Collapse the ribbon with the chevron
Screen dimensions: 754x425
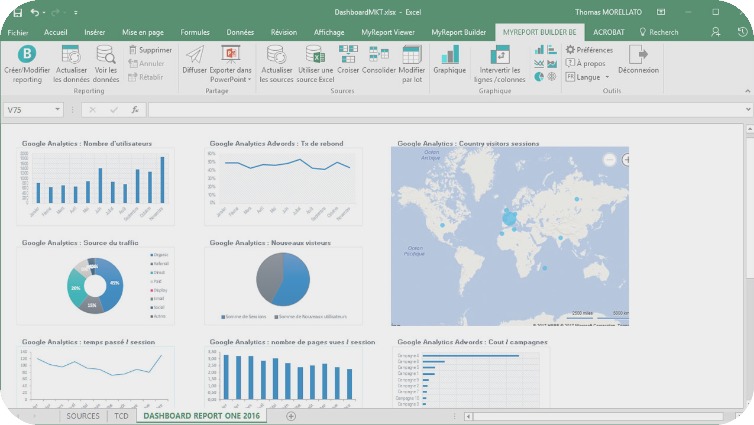747,91
